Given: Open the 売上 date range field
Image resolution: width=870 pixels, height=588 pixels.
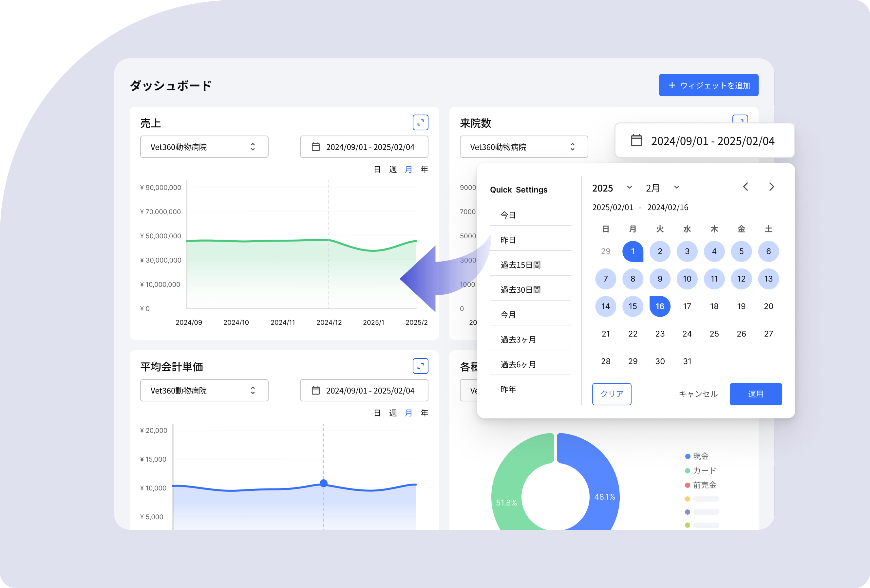Looking at the screenshot, I should pos(364,147).
